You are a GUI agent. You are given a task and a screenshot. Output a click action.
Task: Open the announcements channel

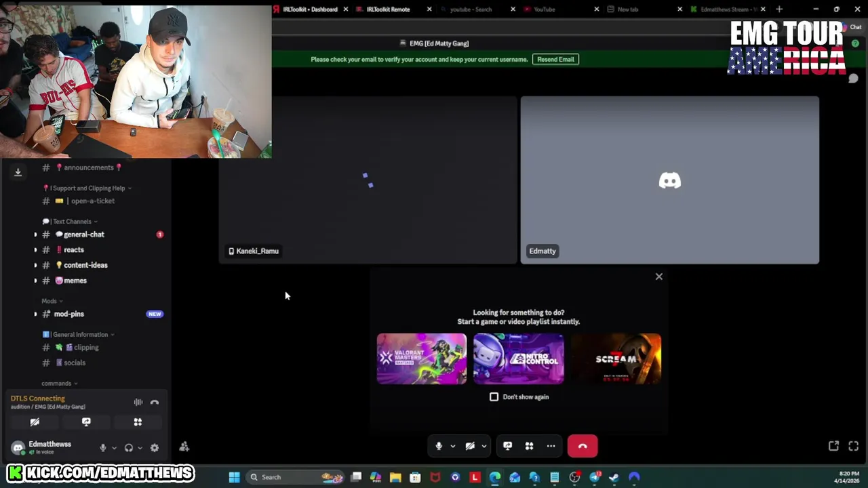pyautogui.click(x=88, y=167)
